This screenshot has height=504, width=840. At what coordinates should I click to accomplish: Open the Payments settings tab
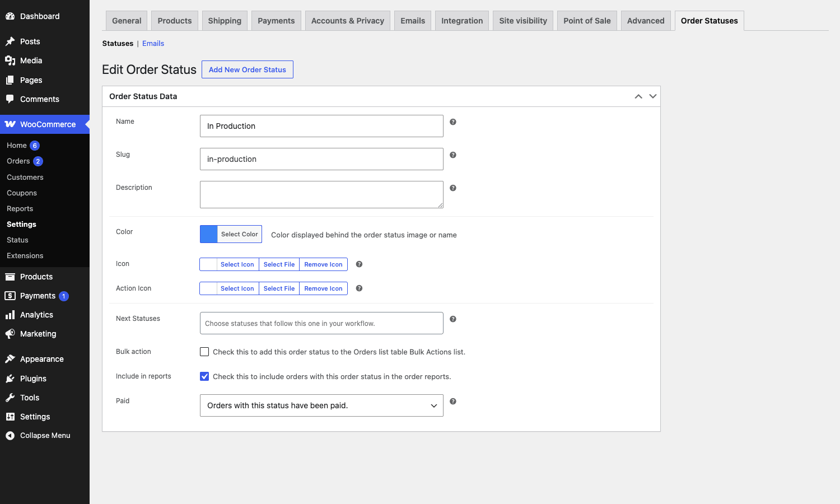(x=276, y=21)
